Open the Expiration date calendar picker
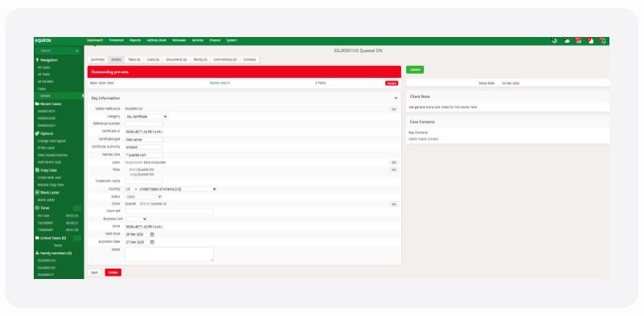644x316 pixels. pos(152,243)
